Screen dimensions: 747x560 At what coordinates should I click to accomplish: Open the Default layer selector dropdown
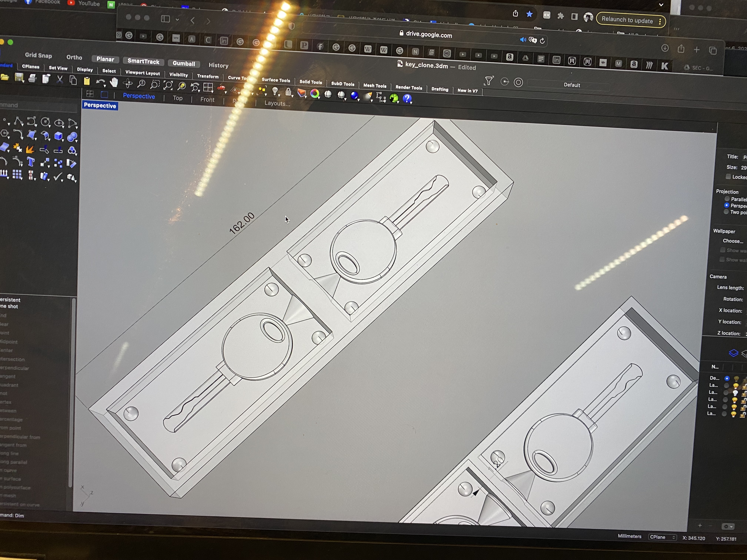(569, 85)
